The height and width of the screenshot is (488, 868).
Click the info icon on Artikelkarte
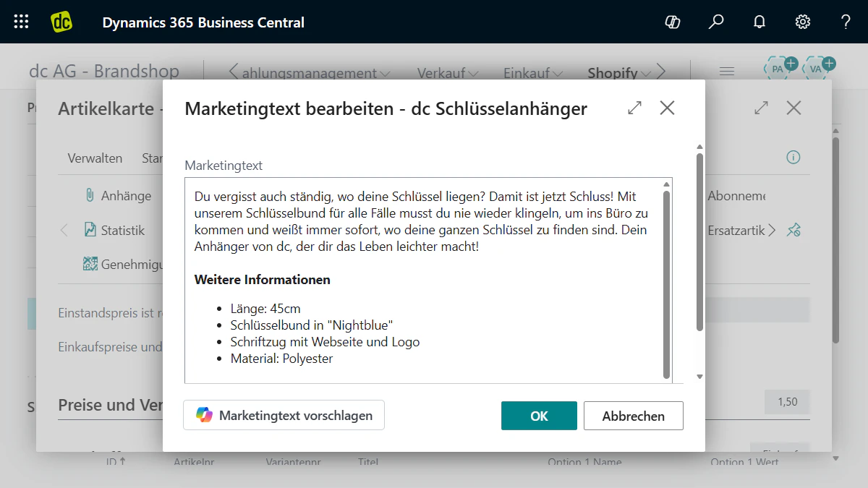793,158
